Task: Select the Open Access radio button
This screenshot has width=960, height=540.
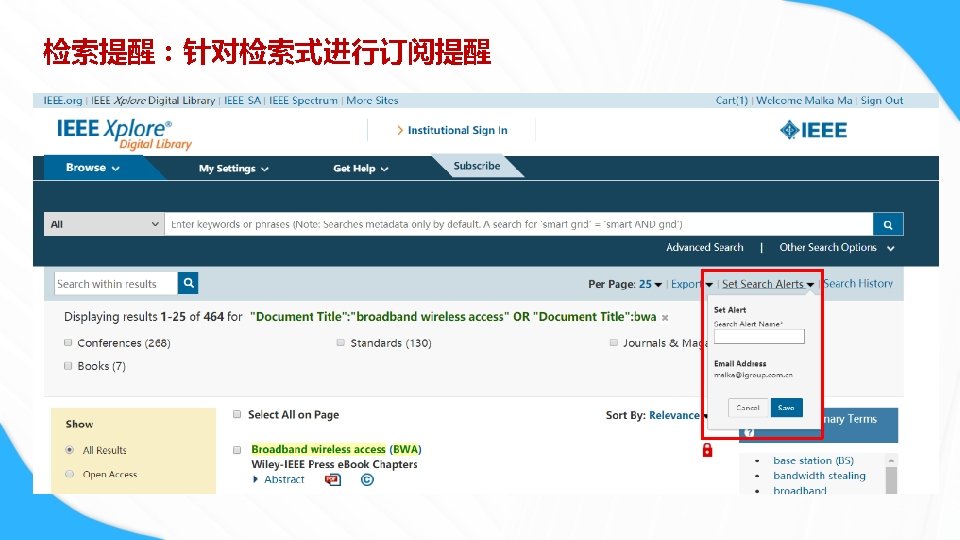Action: click(70, 474)
